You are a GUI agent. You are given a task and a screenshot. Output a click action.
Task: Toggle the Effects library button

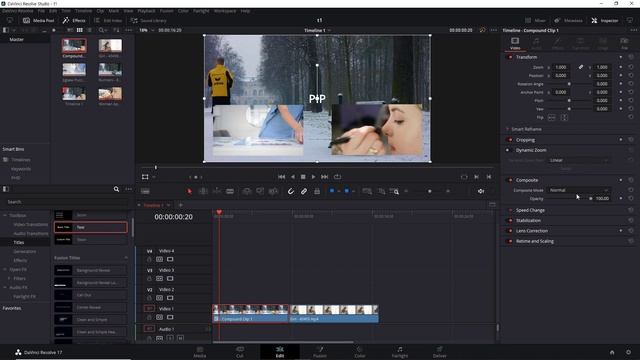pyautogui.click(x=74, y=20)
